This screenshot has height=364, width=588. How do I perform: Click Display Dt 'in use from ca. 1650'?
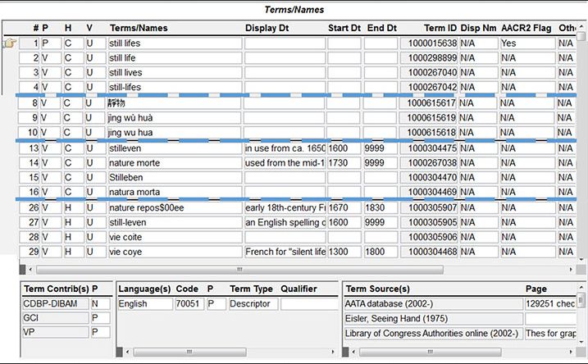tap(285, 148)
